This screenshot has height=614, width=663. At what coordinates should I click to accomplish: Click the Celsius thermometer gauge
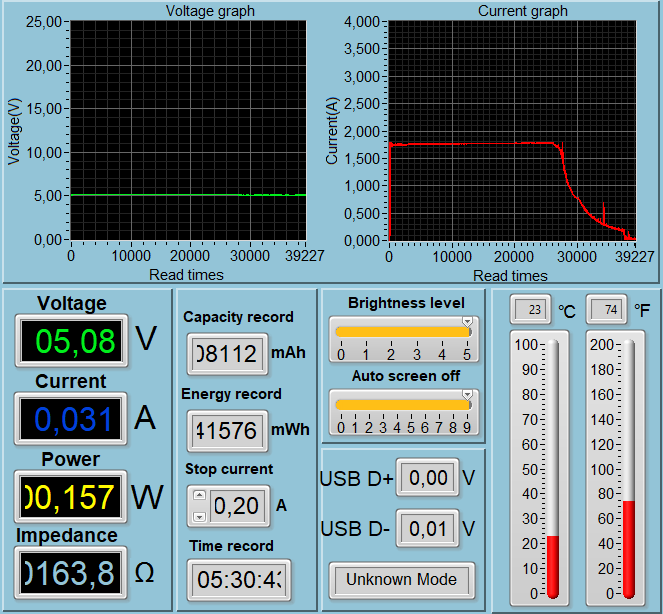(x=553, y=469)
